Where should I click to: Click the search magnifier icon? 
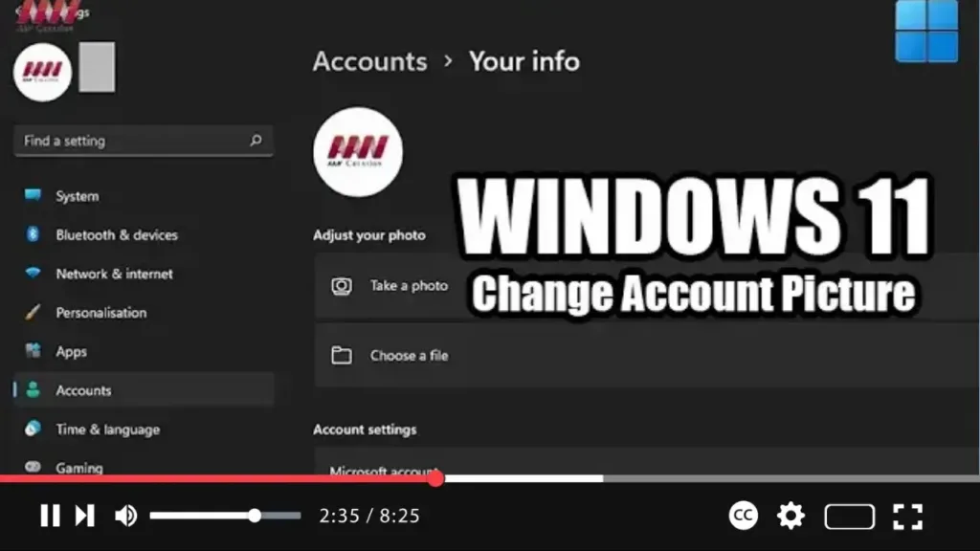click(x=256, y=141)
